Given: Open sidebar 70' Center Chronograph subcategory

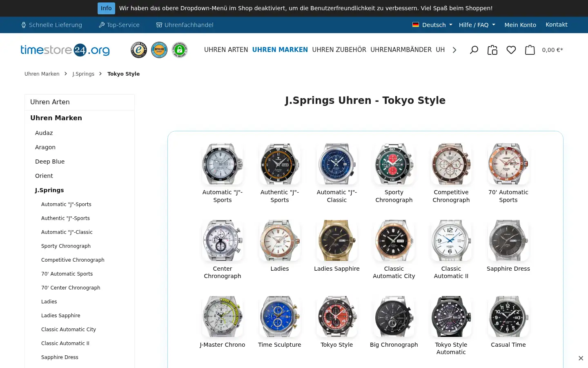Looking at the screenshot, I should point(71,288).
